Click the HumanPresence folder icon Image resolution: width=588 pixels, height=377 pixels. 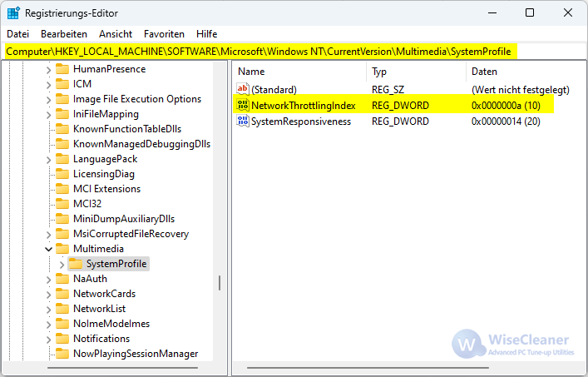(x=62, y=69)
